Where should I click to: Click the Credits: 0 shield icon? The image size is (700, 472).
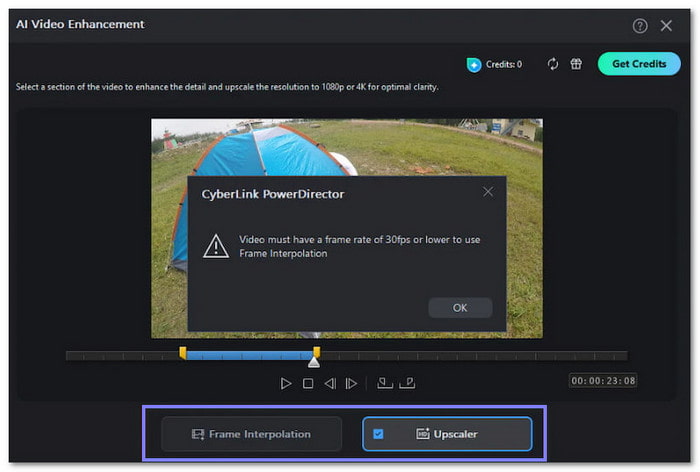point(474,65)
